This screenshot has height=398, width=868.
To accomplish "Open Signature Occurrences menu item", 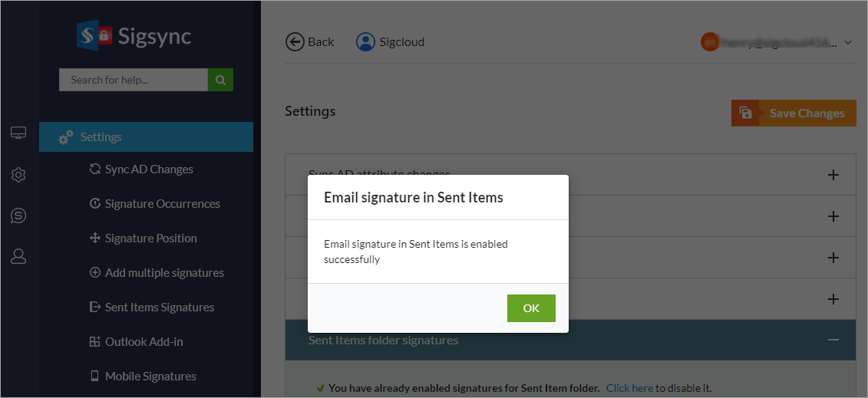I will tap(162, 204).
